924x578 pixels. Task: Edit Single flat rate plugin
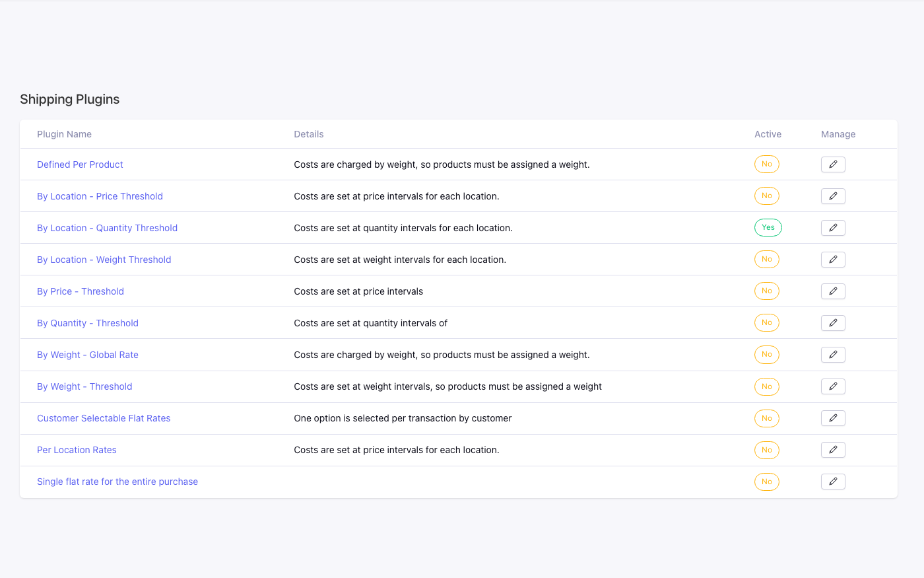833,482
